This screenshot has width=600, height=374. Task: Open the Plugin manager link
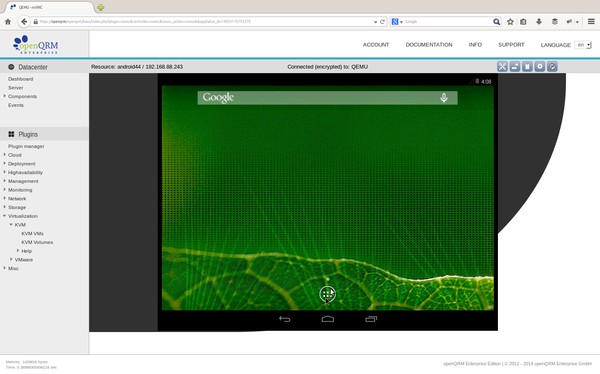[x=26, y=146]
